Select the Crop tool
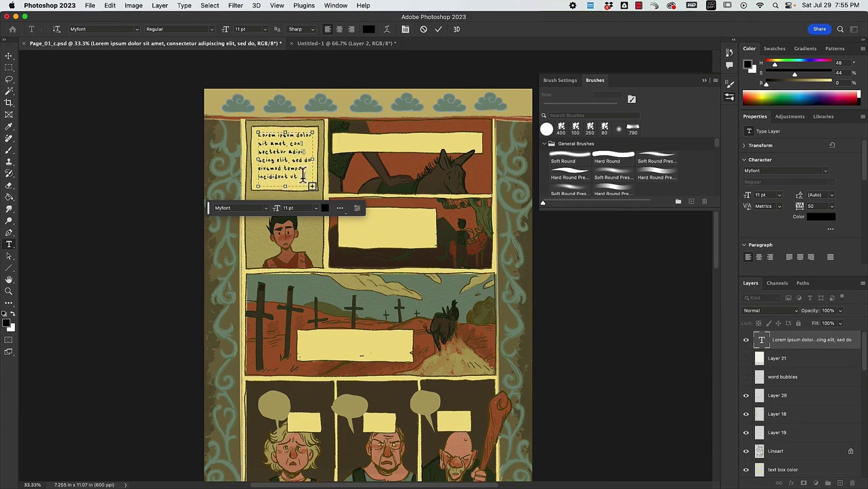 click(x=9, y=103)
